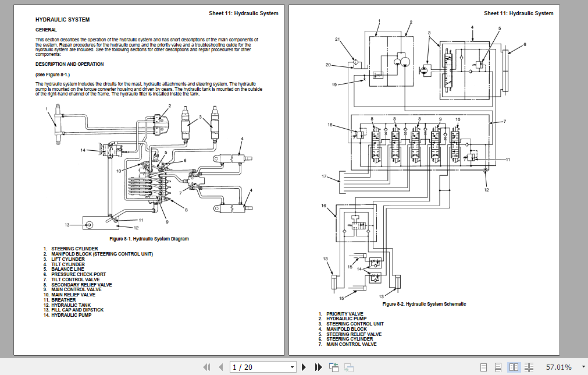Click the left page Sheet 11: Hydraulic System header
The image size is (588, 375).
tap(243, 13)
